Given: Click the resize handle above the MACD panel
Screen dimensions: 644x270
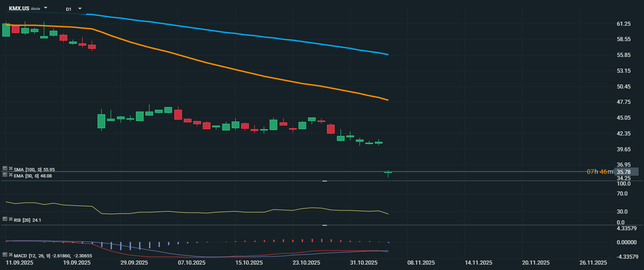Looking at the screenshot, I should tap(324, 225).
